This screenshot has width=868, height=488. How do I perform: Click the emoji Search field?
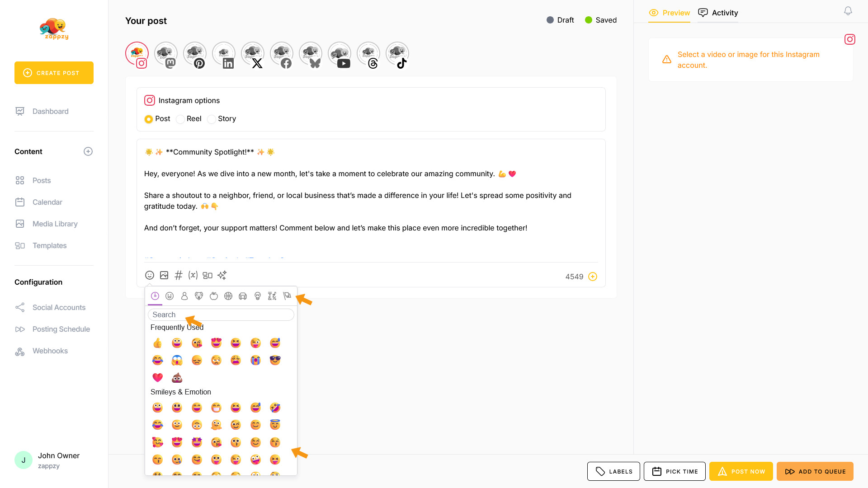(221, 314)
